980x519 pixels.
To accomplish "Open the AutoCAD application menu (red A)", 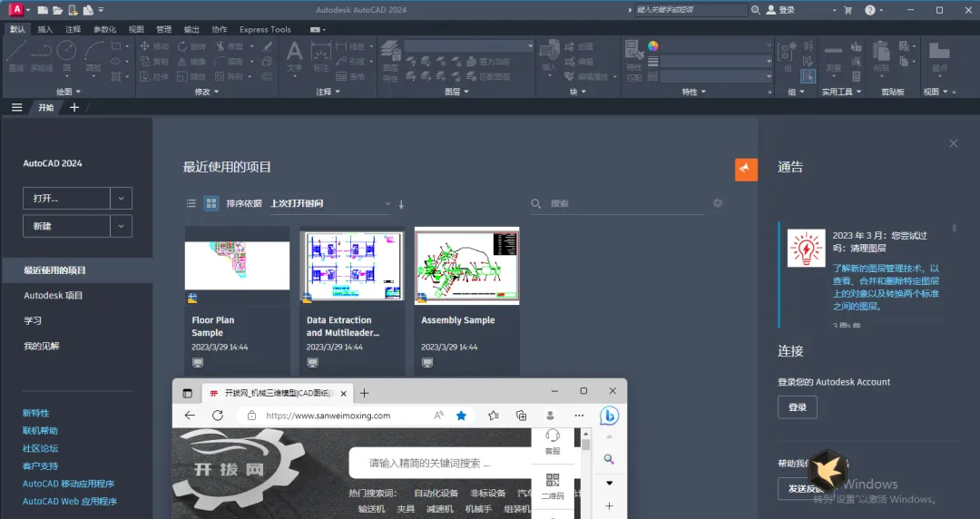I will point(17,9).
